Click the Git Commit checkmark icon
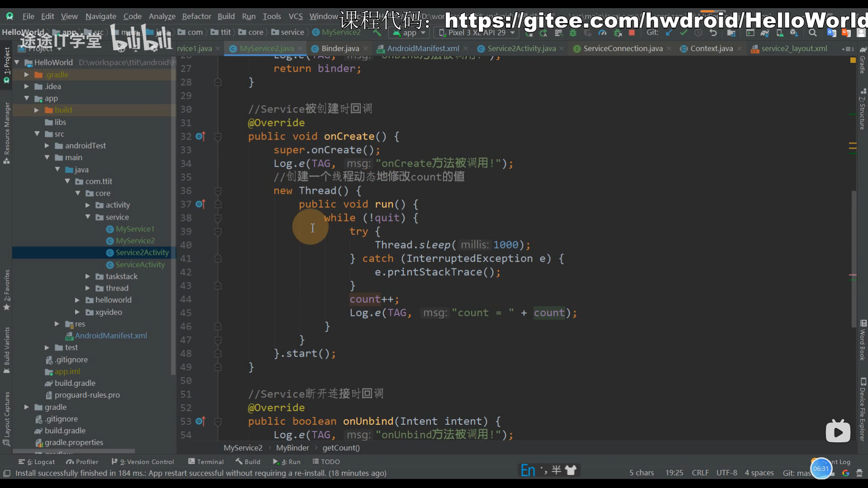The image size is (868, 488). pyautogui.click(x=684, y=33)
